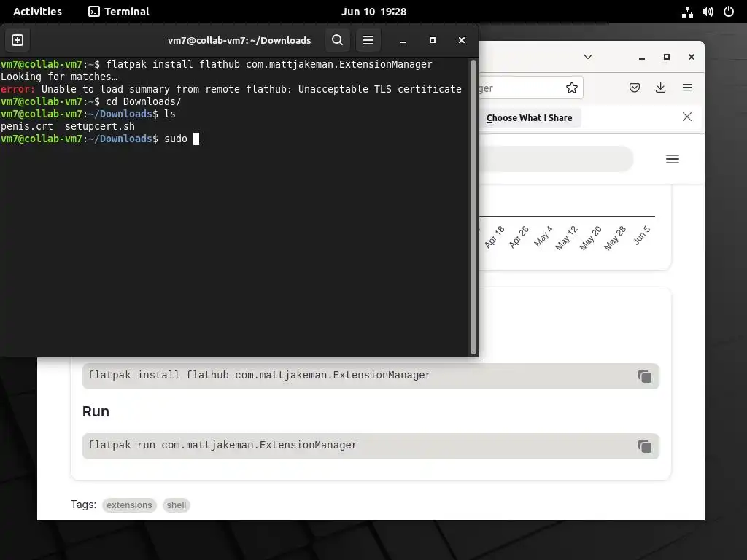Viewport: 747px width, 560px height.
Task: Open the terminal search tool
Action: tap(337, 40)
